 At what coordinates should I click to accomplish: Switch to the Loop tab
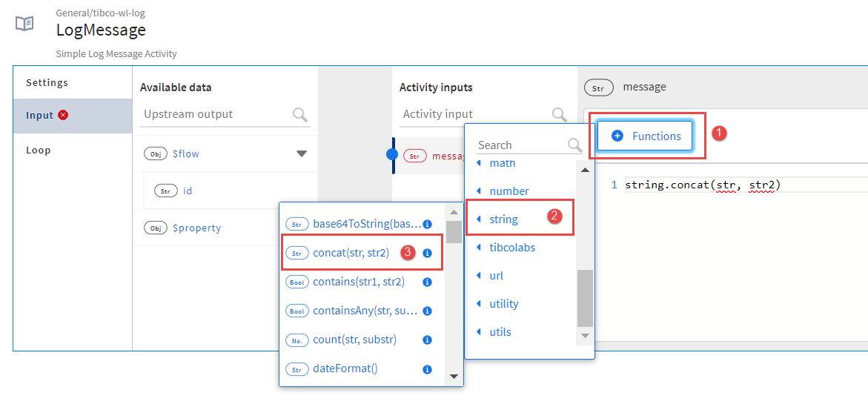coord(39,150)
